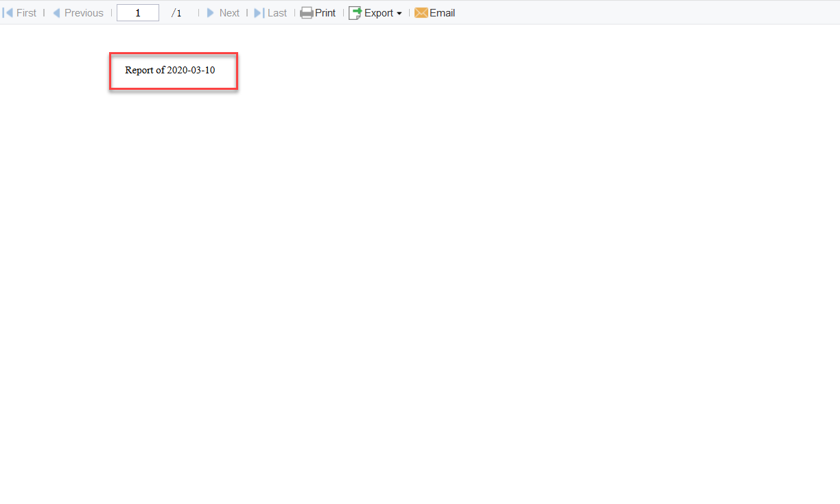Click the "First" navigation label

pyautogui.click(x=27, y=12)
